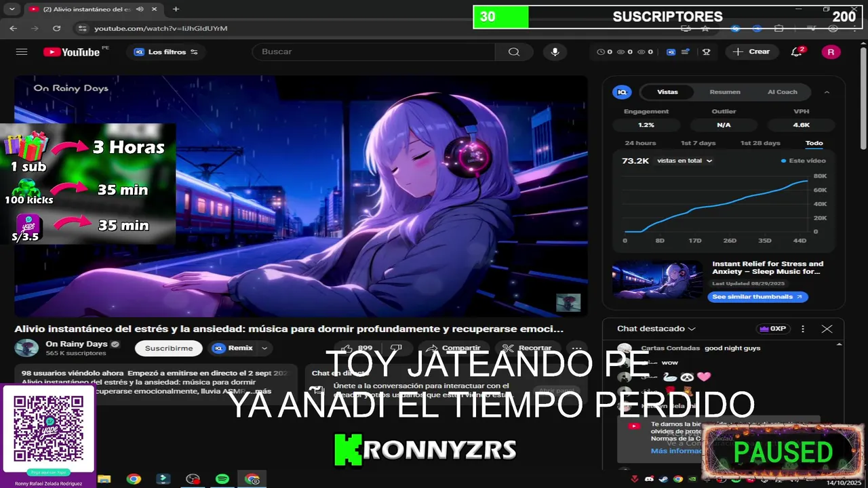Open the YouTube hamburger guide menu

(22, 52)
